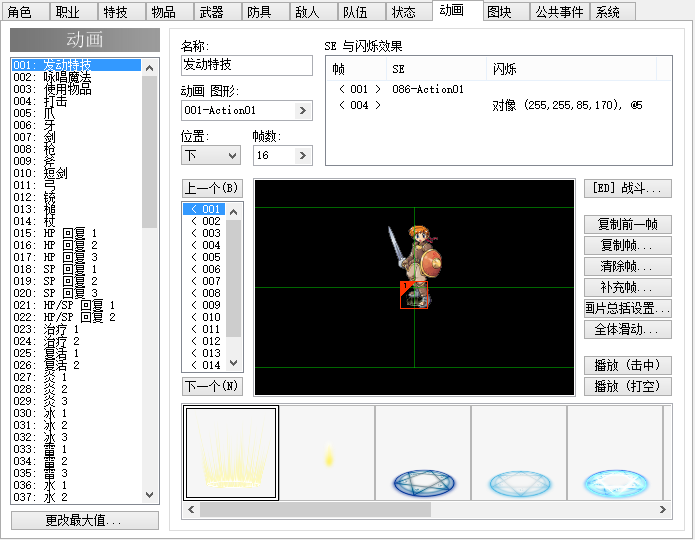Choose the glowing cyan magic circle cell
Viewport: 695px width, 540px height.
615,453
